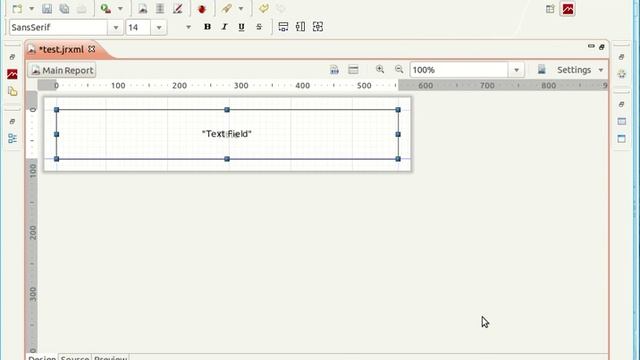Click the grey striped toolbar icon beside the image icon
Image resolution: width=640 pixels, height=360 pixels.
coord(160,9)
